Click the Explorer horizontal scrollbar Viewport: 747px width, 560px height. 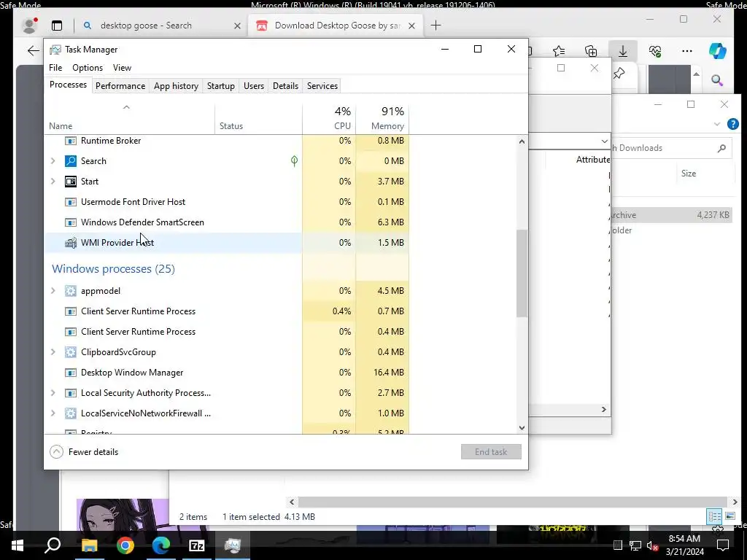(513, 502)
